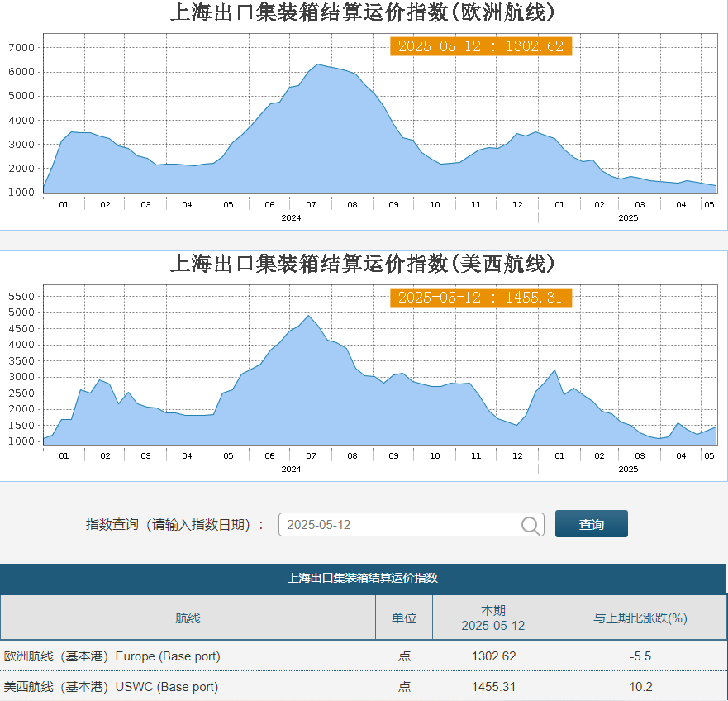Select the 与上期比涨跌(%) column header
This screenshot has width=728, height=701.
pos(640,618)
